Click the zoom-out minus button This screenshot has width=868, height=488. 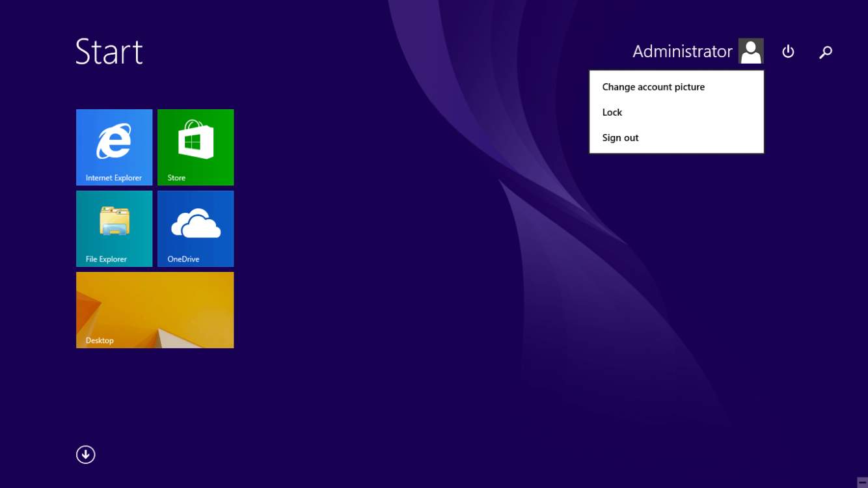click(x=862, y=482)
